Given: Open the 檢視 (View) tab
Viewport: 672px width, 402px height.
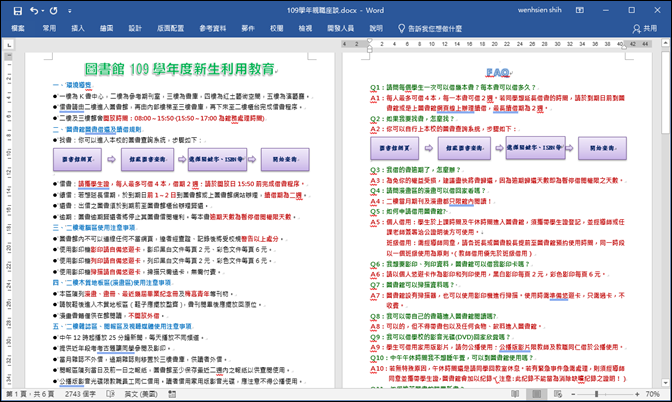Looking at the screenshot, I should [305, 28].
